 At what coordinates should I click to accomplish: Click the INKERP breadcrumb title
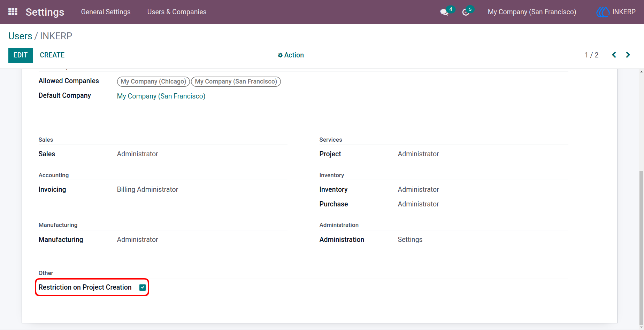pyautogui.click(x=56, y=36)
